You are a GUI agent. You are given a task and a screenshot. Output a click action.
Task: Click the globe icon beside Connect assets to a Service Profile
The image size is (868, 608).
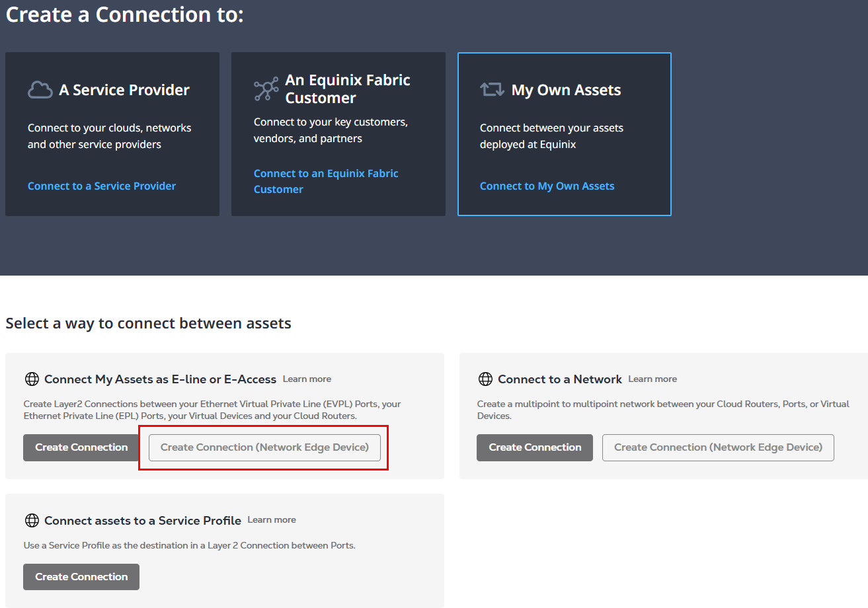coord(32,521)
